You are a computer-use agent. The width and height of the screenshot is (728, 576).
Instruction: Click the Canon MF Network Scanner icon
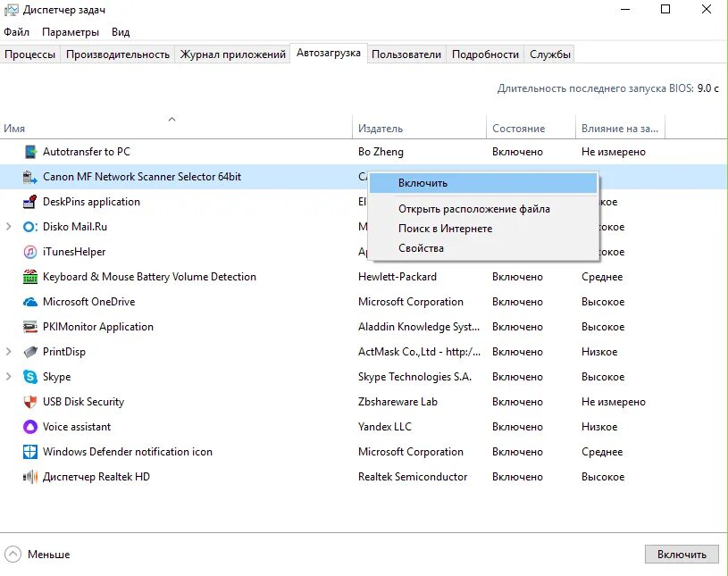coord(30,177)
